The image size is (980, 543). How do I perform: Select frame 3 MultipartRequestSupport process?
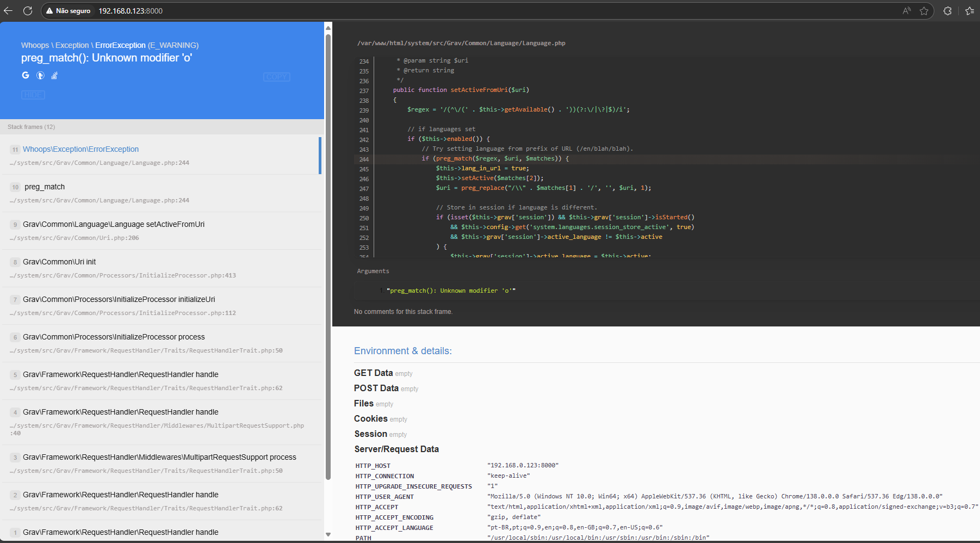pyautogui.click(x=159, y=457)
